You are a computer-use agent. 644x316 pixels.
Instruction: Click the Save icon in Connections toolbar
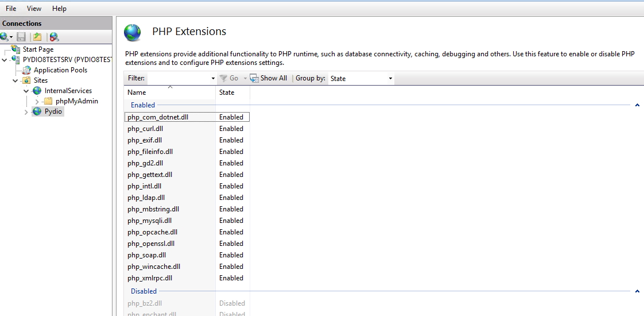pos(21,37)
